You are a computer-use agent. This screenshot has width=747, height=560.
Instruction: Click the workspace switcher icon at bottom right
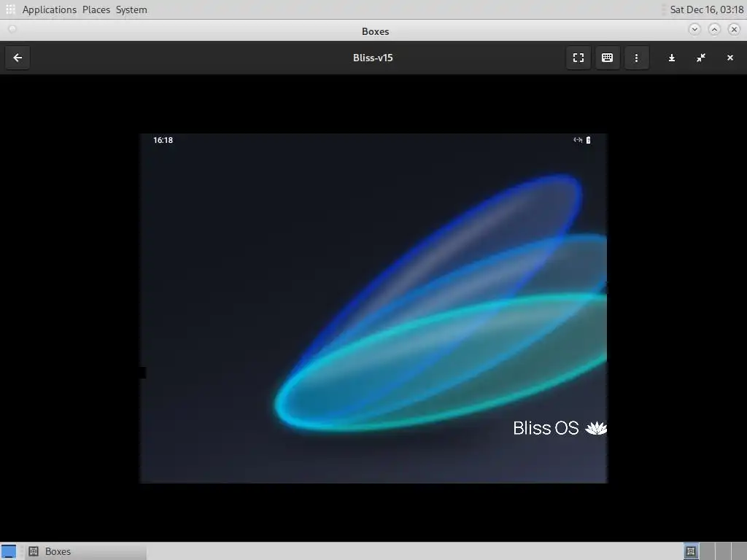[x=691, y=551]
